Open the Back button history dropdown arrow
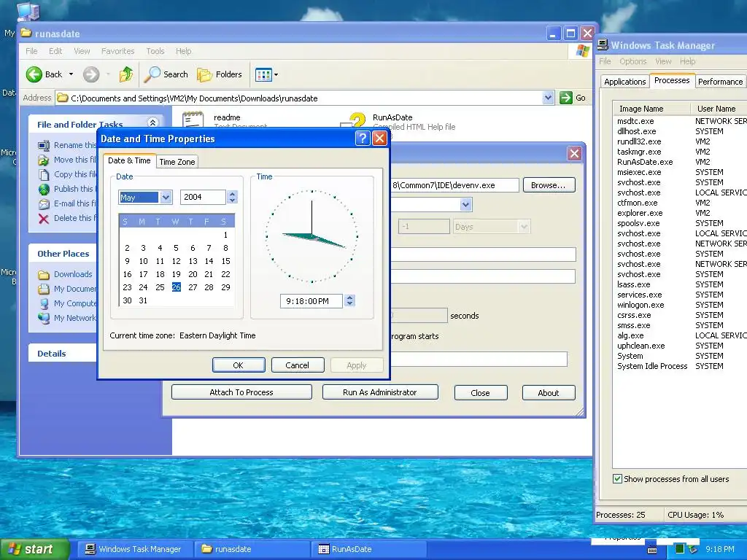747x560 pixels. [71, 74]
